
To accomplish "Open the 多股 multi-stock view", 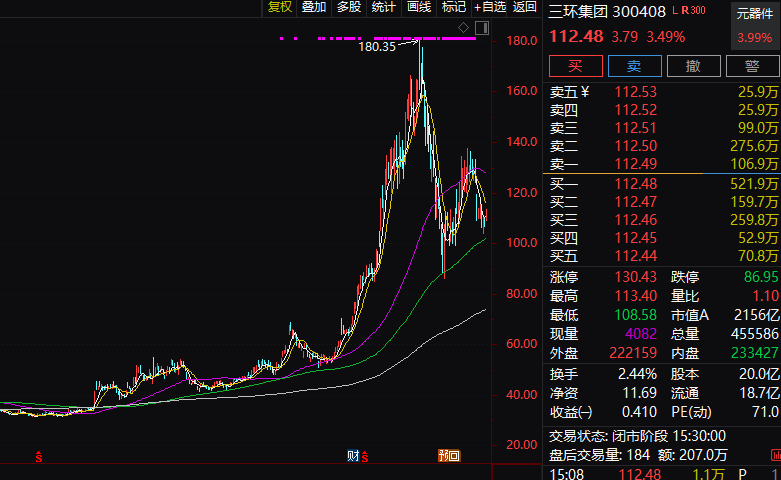I will 349,7.
